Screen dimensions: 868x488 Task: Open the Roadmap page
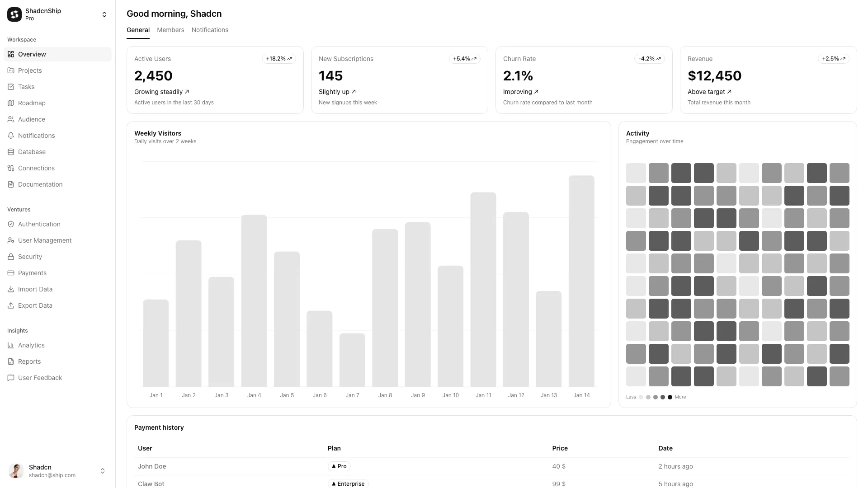32,103
